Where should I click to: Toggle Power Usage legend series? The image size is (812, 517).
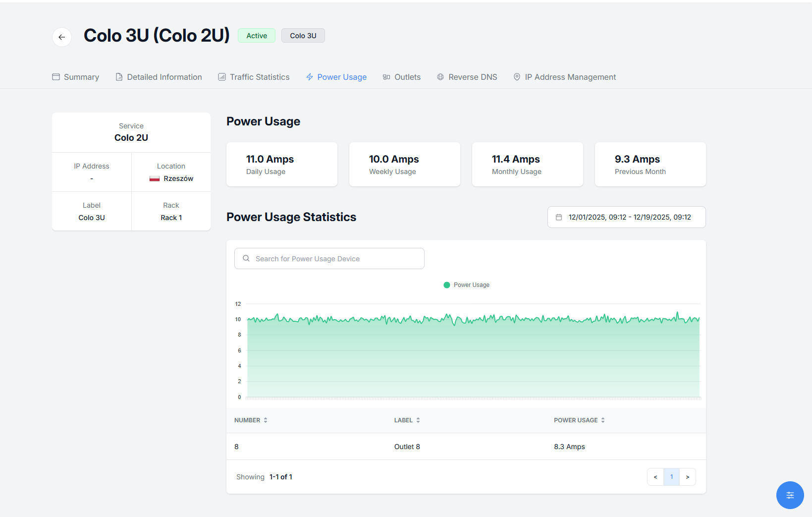466,285
